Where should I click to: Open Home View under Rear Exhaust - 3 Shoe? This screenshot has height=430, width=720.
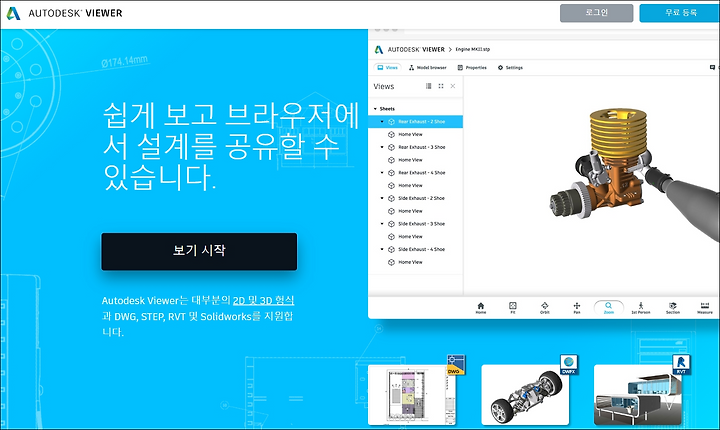(411, 160)
